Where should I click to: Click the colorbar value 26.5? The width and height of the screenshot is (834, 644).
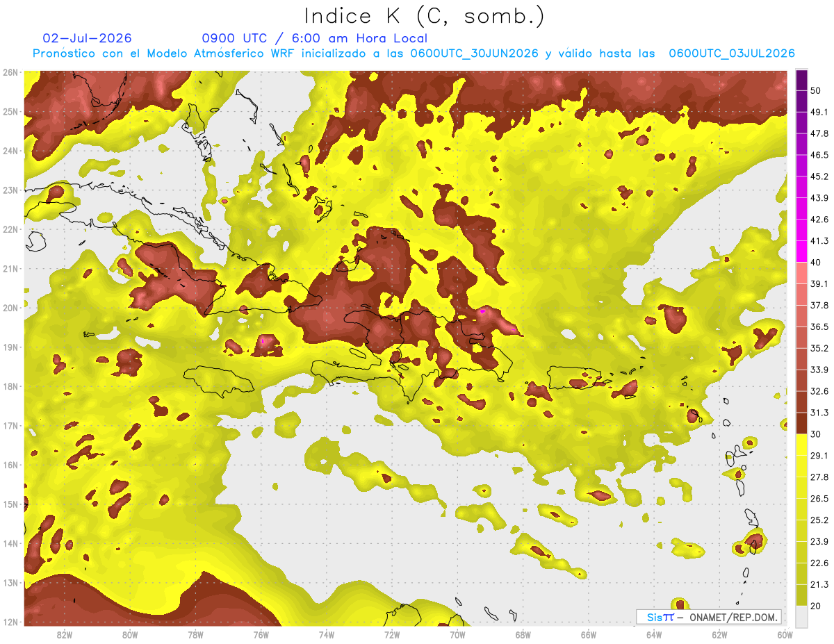point(819,499)
